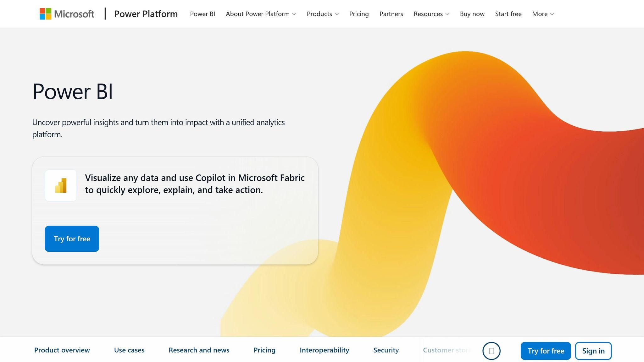Click the circular scroll button in bottom nav

(491, 351)
